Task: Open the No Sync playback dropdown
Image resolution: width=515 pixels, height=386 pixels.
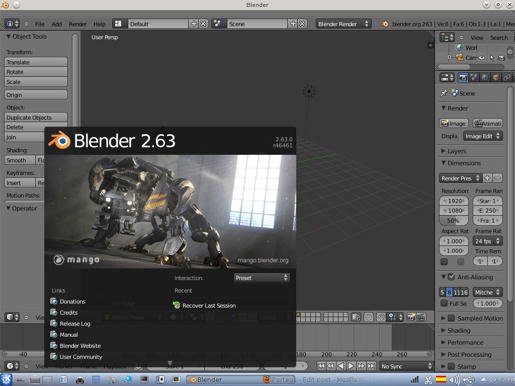Action: click(406, 366)
